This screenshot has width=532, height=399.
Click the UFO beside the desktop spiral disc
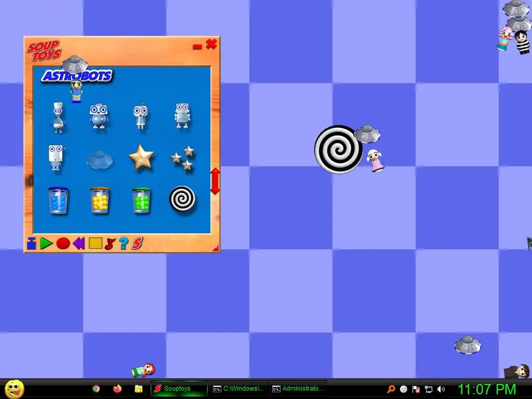[x=367, y=134]
